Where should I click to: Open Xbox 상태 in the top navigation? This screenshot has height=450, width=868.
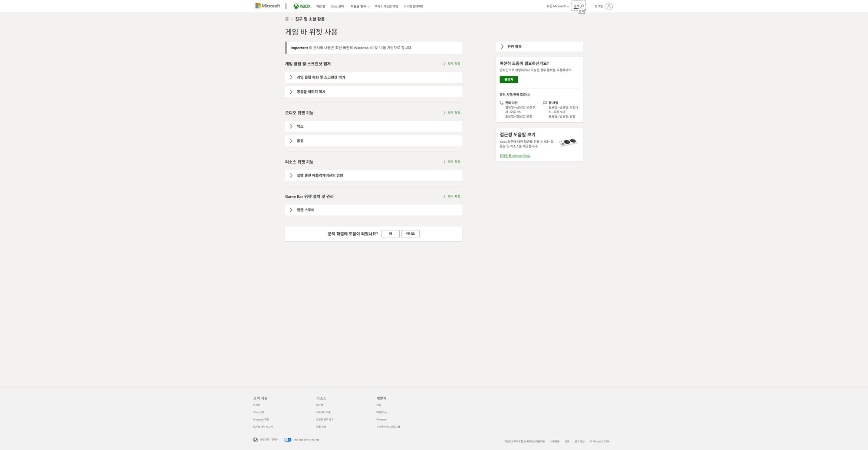coord(337,7)
